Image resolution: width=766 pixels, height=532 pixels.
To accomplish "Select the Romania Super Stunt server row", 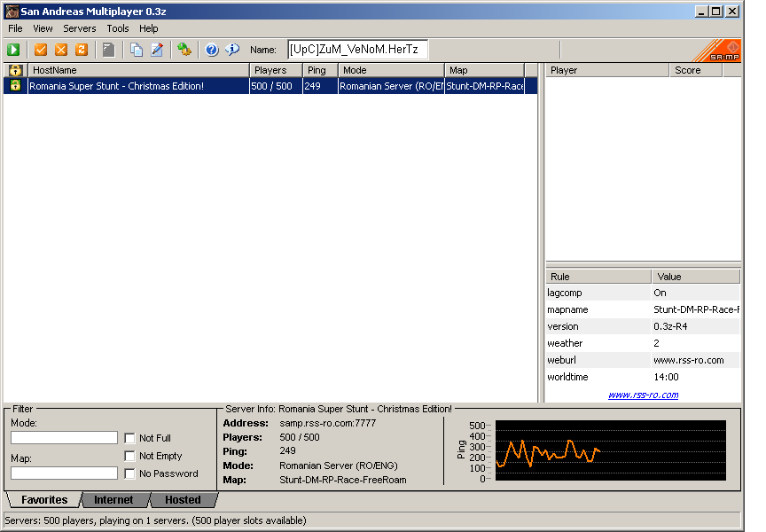I will coord(270,86).
